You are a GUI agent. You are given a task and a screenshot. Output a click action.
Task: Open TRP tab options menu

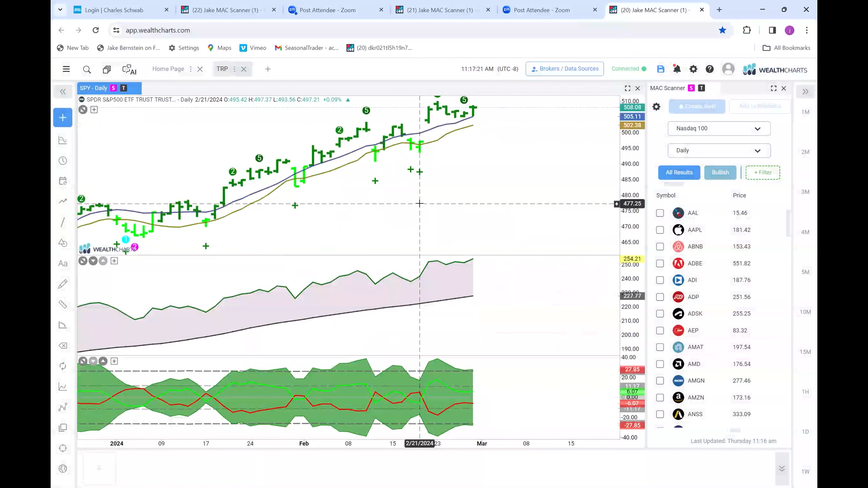pyautogui.click(x=234, y=69)
